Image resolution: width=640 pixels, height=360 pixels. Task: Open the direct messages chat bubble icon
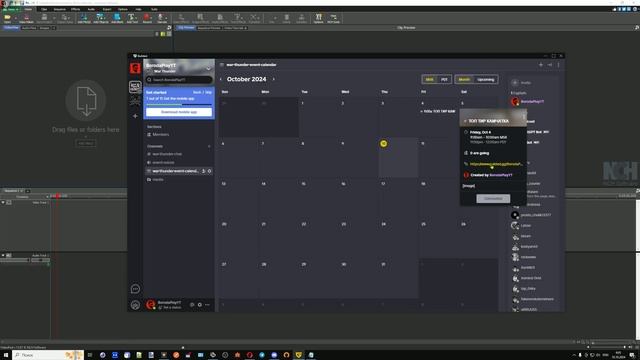click(x=135, y=289)
